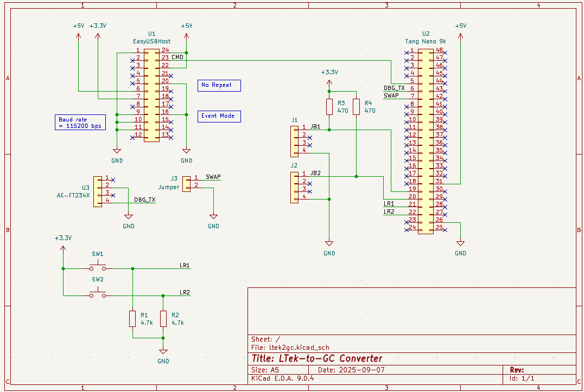Click the R2 4.7k resistor symbol
The height and width of the screenshot is (392, 584).
click(x=163, y=319)
